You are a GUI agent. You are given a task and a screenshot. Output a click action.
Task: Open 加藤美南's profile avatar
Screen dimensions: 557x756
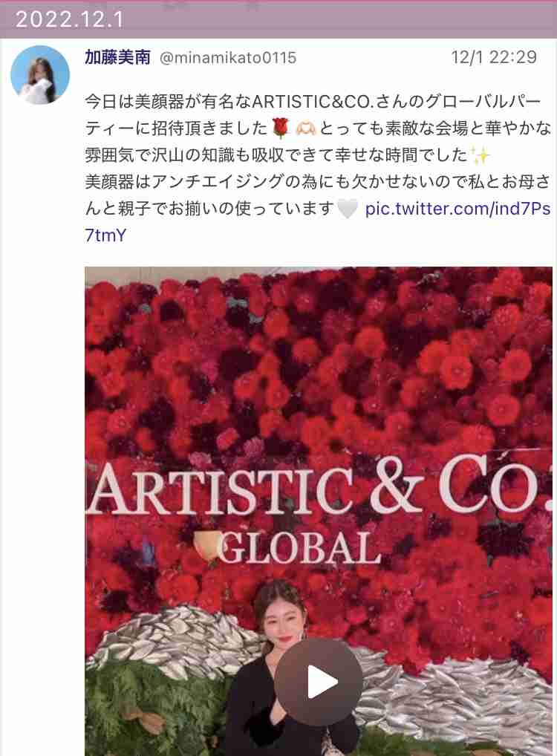click(40, 75)
